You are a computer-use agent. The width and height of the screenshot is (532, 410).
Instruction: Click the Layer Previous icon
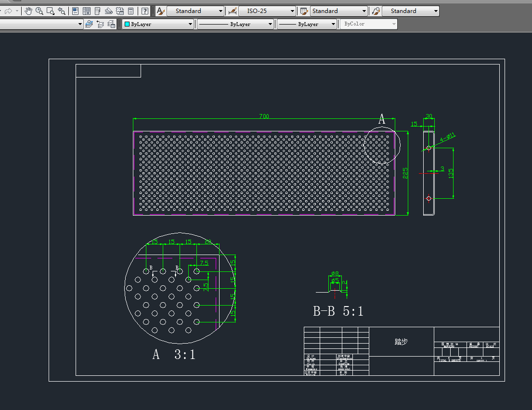100,24
